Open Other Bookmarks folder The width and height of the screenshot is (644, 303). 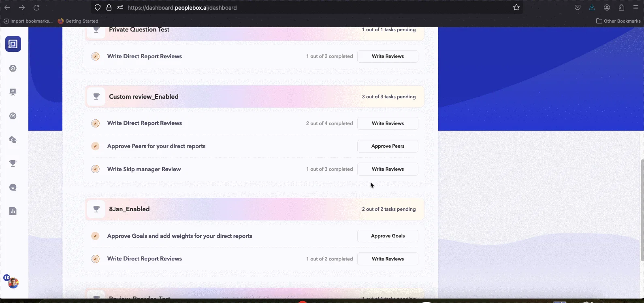(x=618, y=21)
